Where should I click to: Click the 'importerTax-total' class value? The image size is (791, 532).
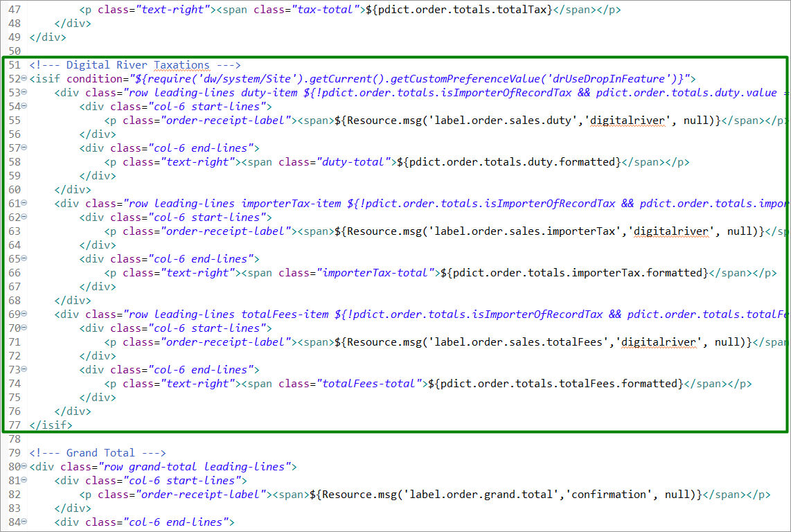pyautogui.click(x=375, y=272)
